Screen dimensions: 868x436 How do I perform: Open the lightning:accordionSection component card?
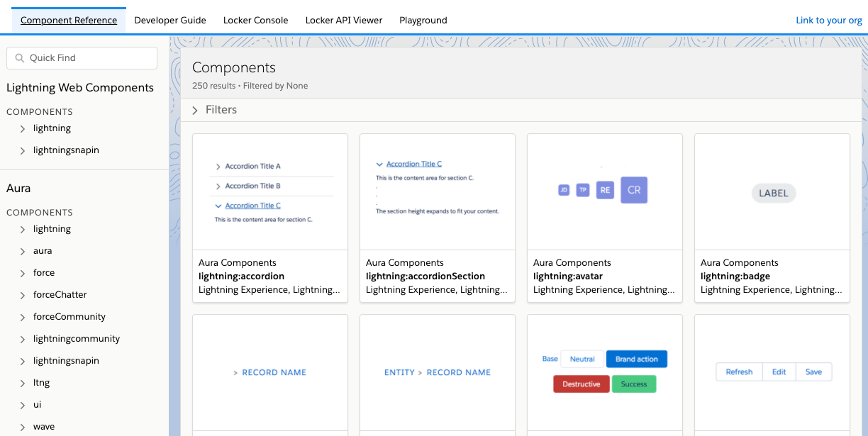(438, 218)
